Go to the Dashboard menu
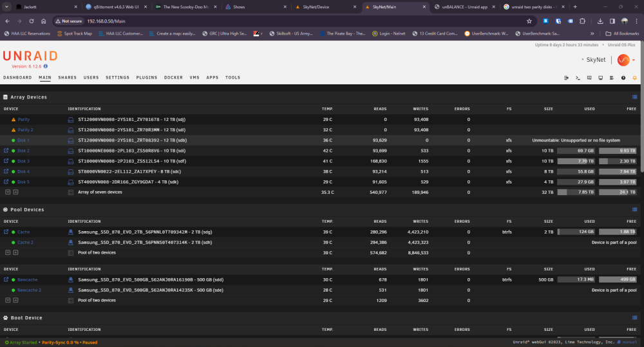This screenshot has width=644, height=347. [17, 78]
